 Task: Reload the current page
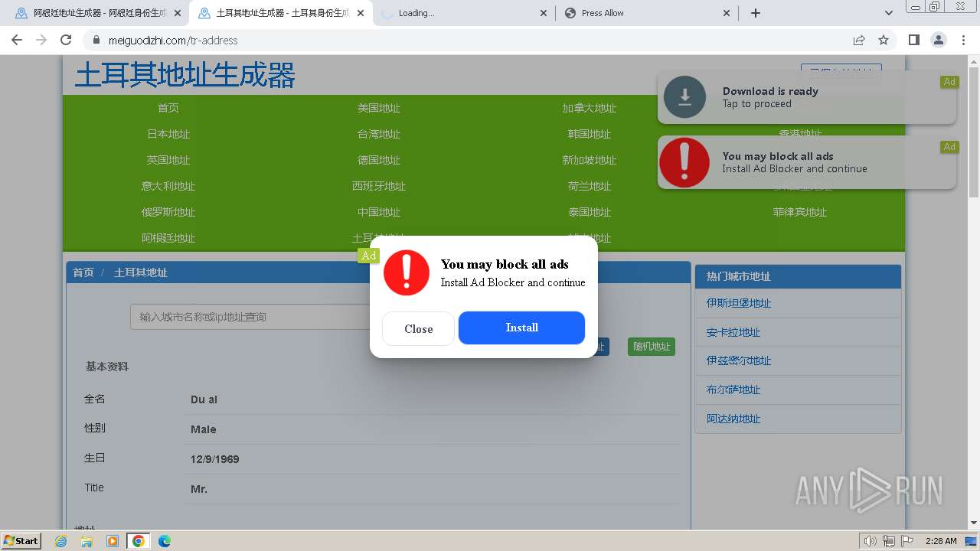pos(66,40)
